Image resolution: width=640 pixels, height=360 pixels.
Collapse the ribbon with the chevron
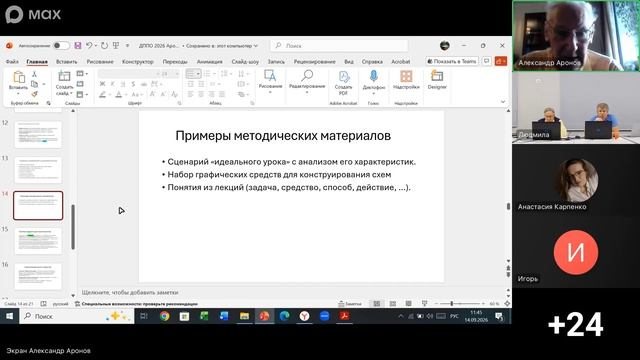click(503, 102)
